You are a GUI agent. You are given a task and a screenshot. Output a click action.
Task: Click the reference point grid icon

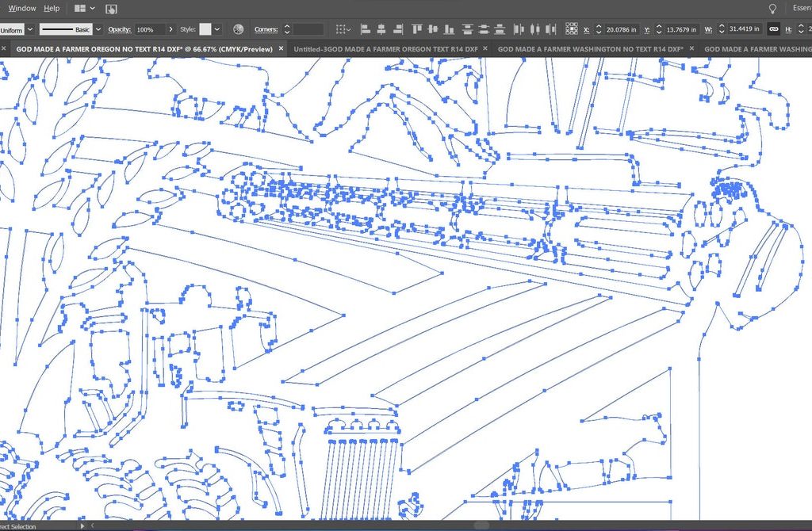571,29
